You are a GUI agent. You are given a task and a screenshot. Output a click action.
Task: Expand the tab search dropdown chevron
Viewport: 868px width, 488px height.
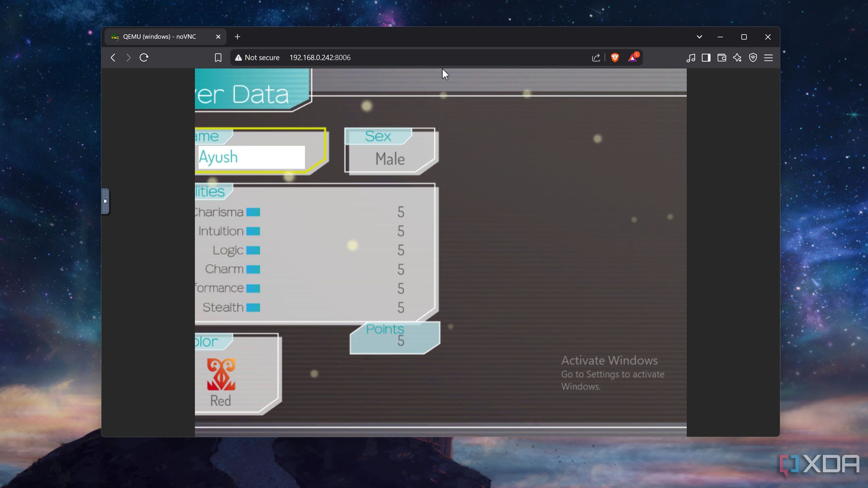coord(699,37)
